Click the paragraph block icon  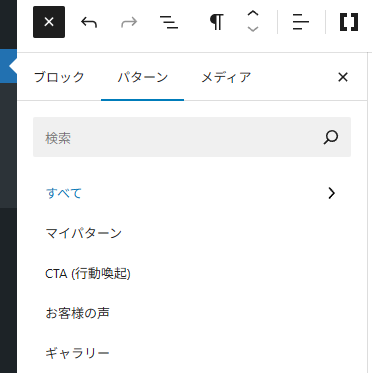coord(217,22)
